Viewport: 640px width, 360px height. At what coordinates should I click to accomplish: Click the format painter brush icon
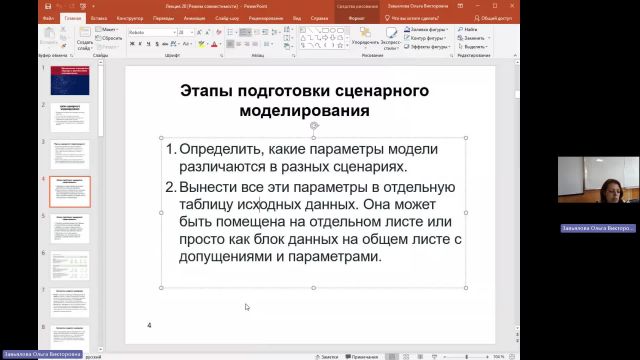(63, 46)
